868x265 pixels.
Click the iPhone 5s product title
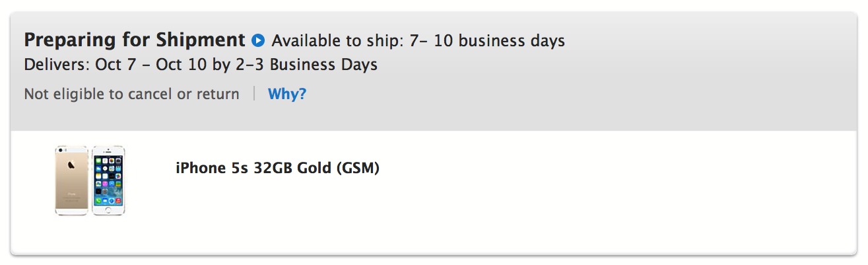click(x=277, y=169)
